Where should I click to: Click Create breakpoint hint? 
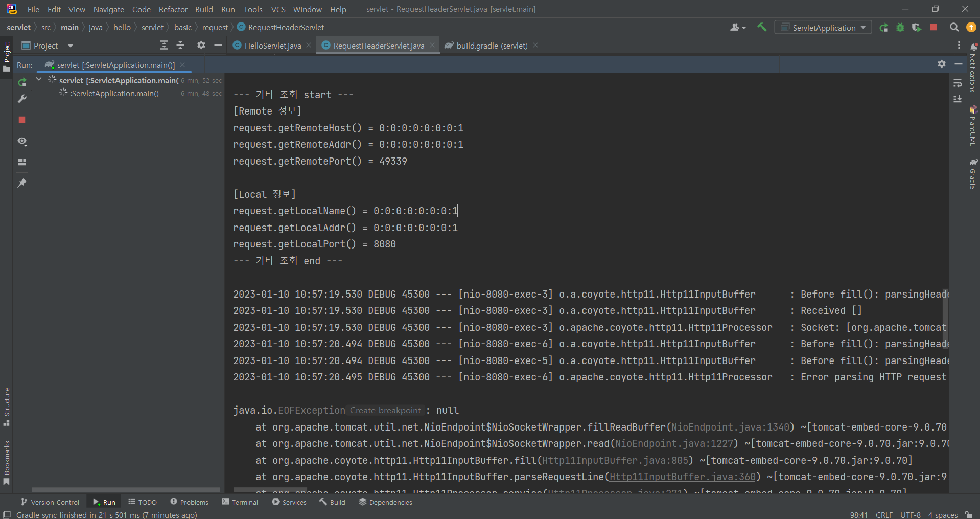tap(385, 410)
